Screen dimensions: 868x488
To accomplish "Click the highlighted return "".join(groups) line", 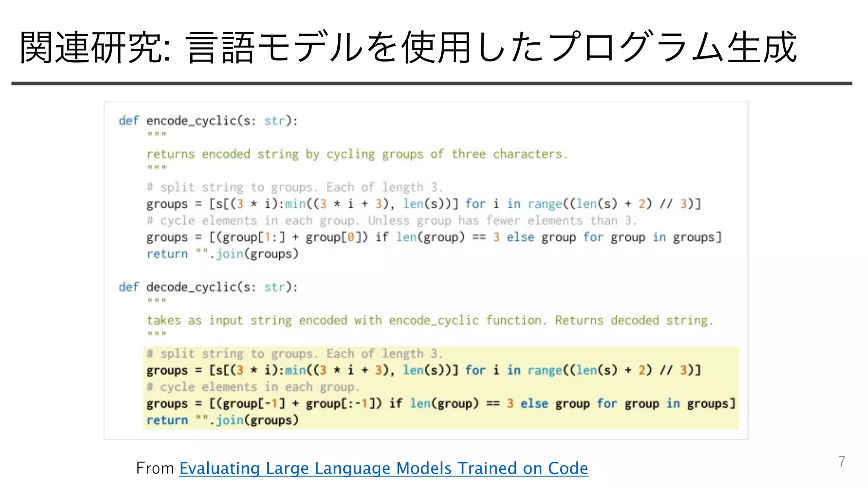I will 223,420.
